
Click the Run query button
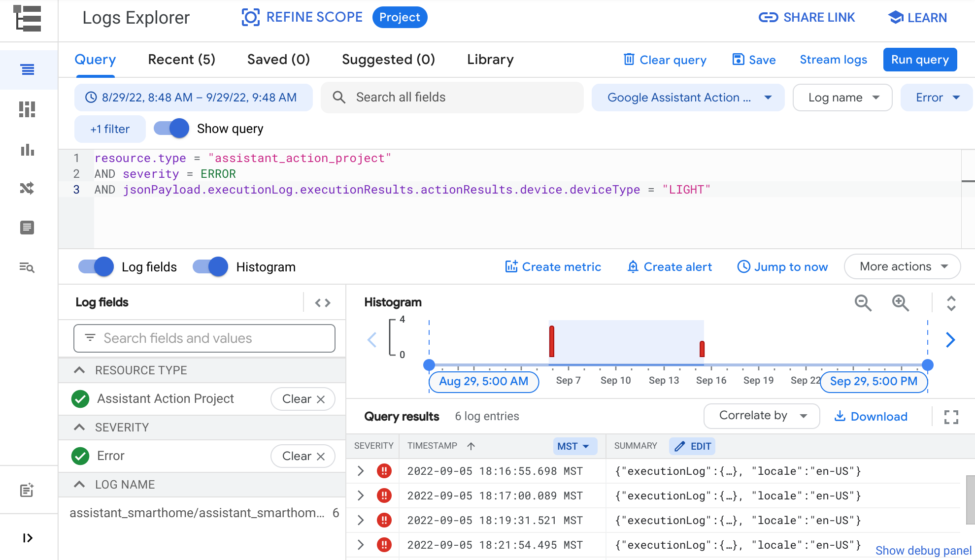[x=920, y=60]
